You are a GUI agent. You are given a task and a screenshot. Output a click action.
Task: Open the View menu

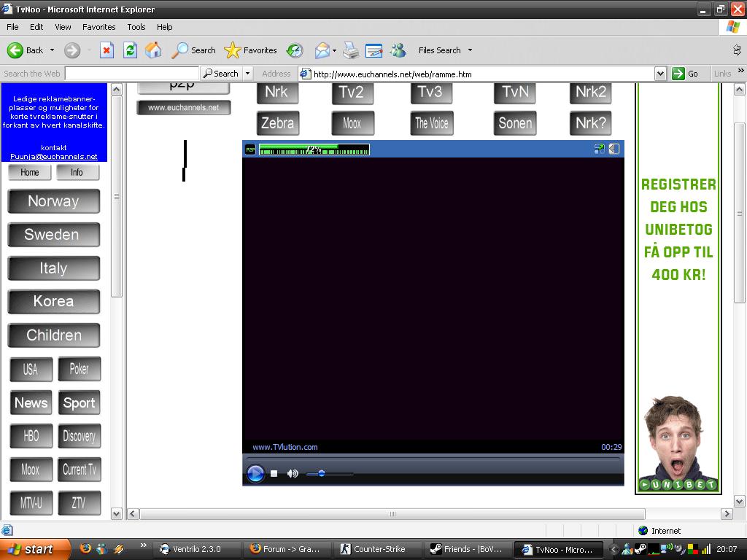coord(63,27)
